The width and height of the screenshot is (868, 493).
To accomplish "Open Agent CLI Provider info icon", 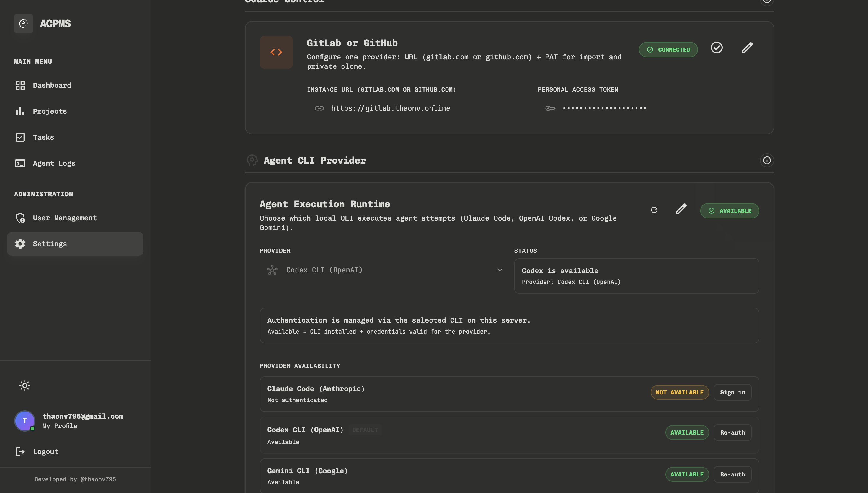I will tap(766, 160).
